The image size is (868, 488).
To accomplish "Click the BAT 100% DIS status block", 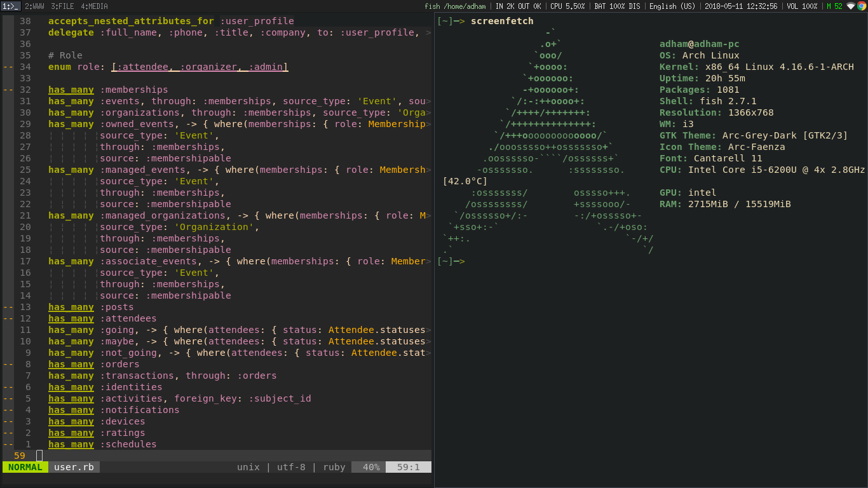I will [616, 6].
